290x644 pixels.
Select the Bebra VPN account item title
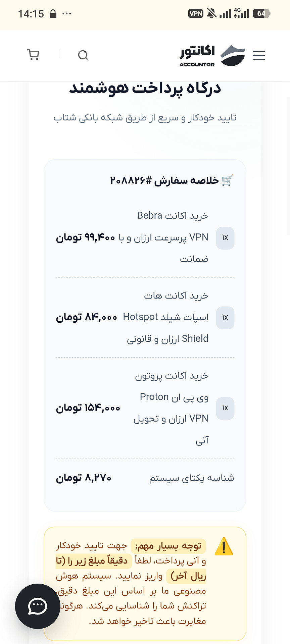(165, 237)
